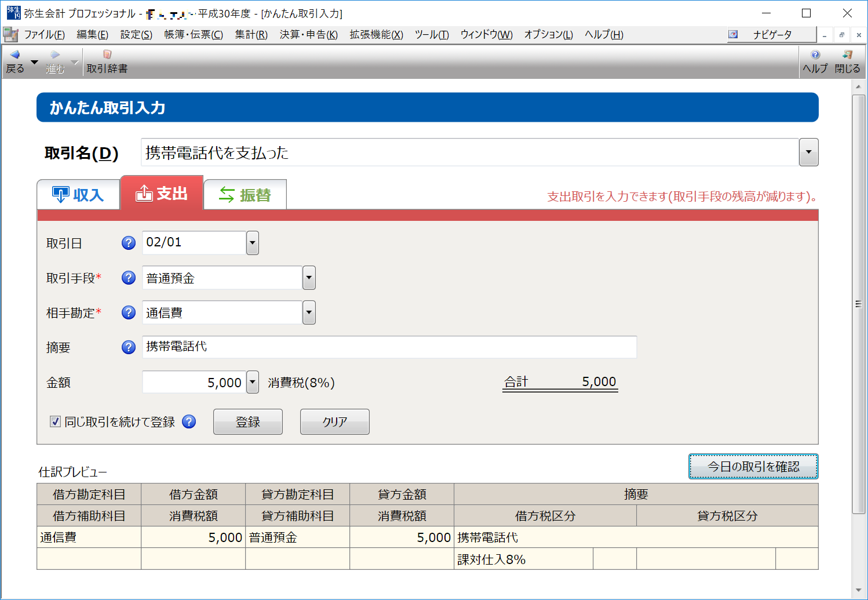Show help for 取引手段 field

coord(129,278)
